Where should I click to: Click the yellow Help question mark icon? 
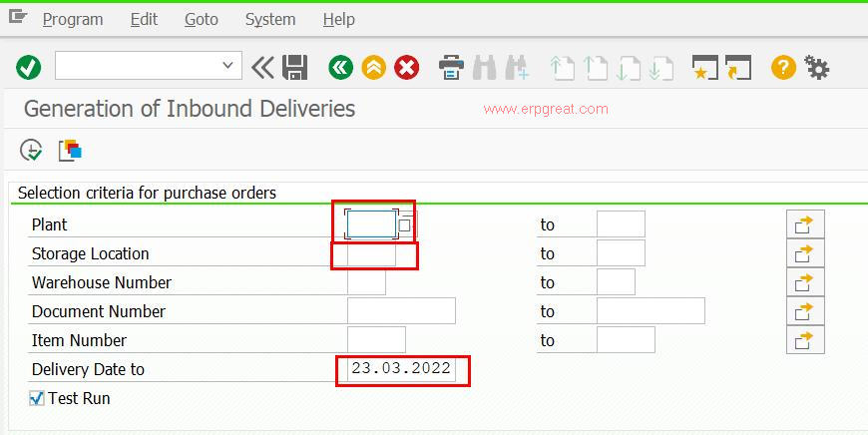(x=783, y=68)
